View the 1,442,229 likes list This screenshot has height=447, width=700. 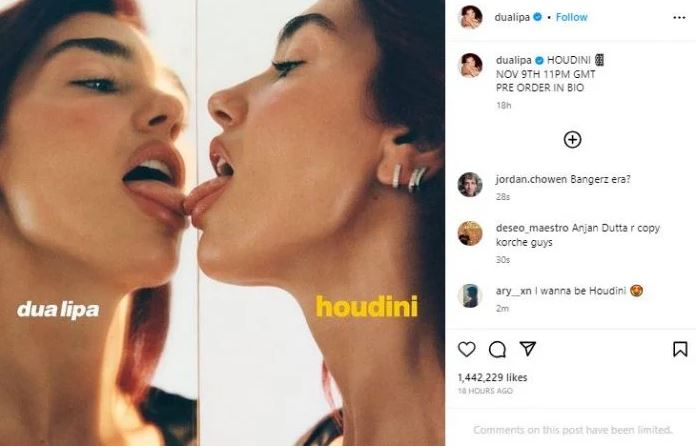(x=492, y=378)
